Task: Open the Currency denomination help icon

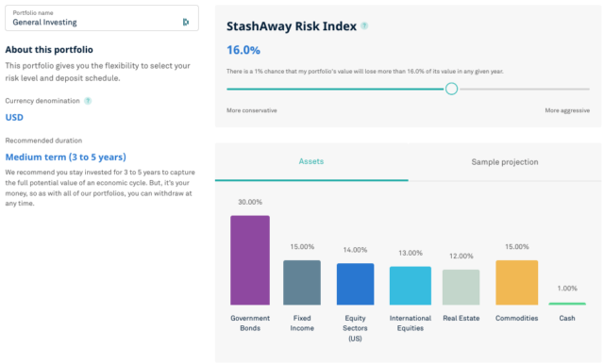Action: 88,101
